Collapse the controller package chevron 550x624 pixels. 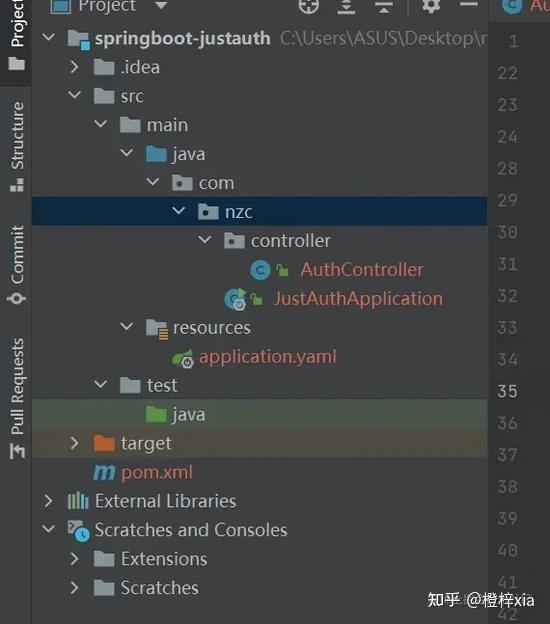coord(205,240)
